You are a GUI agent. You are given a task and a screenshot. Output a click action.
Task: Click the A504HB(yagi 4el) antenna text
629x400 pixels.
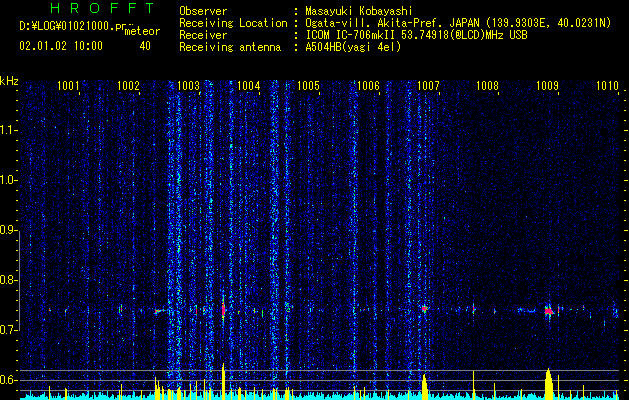pos(353,47)
